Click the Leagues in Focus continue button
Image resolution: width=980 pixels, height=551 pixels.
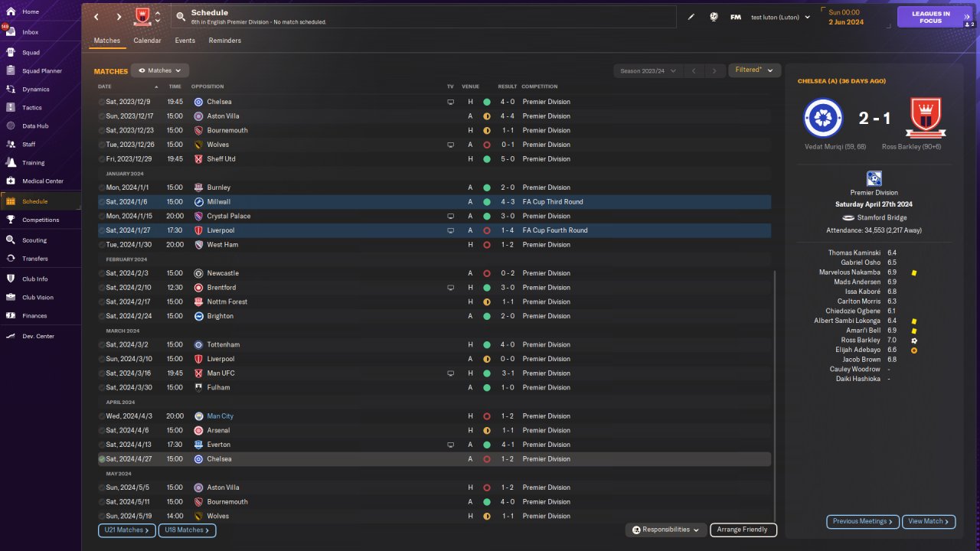click(935, 17)
